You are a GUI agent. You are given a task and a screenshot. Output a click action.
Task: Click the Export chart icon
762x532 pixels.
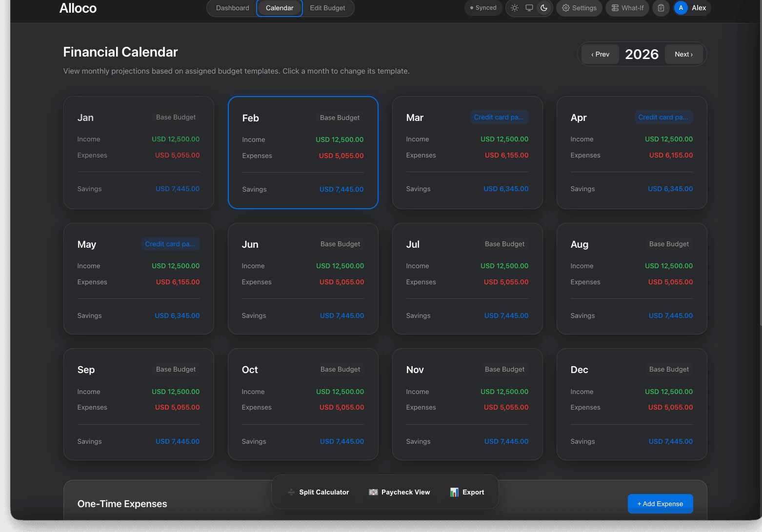coord(454,492)
